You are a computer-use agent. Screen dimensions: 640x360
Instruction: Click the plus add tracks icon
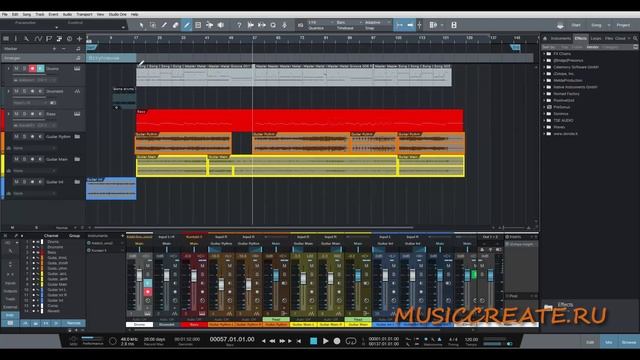[79, 39]
